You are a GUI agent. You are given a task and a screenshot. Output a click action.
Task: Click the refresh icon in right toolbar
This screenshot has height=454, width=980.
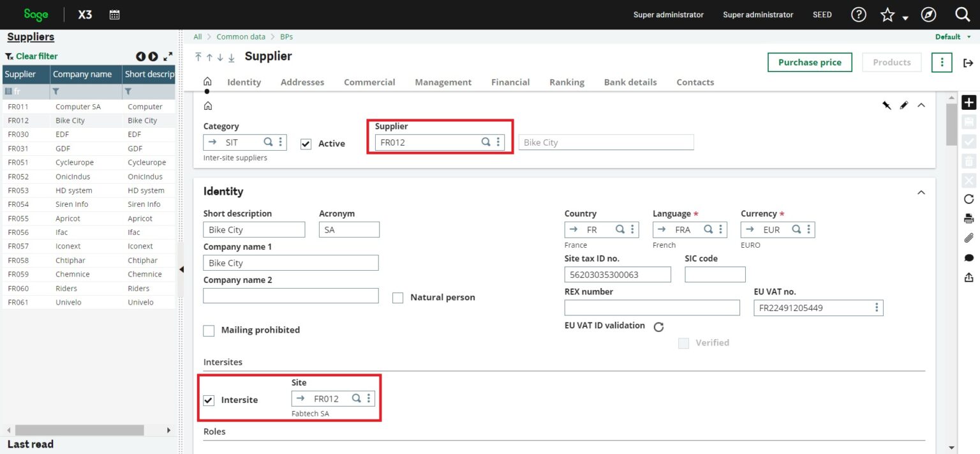969,199
